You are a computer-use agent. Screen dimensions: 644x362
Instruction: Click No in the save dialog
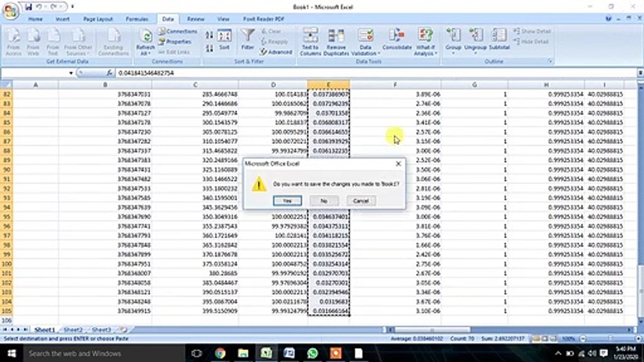pos(324,201)
